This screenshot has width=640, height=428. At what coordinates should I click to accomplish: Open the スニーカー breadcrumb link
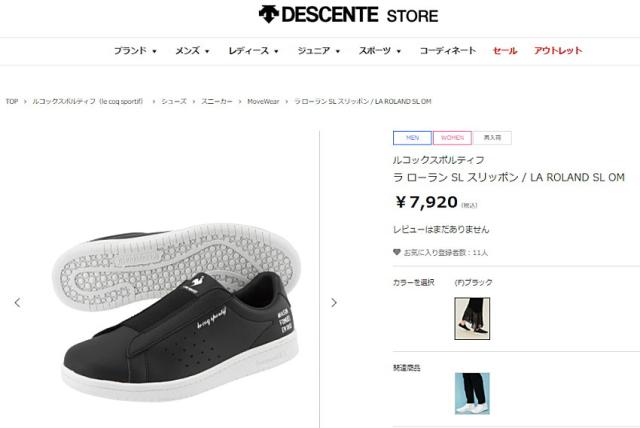pyautogui.click(x=217, y=101)
